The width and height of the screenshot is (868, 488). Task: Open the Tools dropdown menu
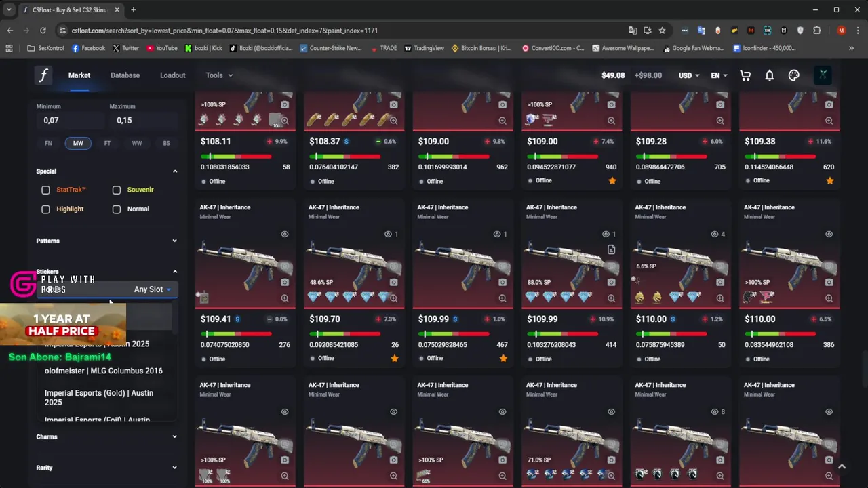pyautogui.click(x=219, y=75)
